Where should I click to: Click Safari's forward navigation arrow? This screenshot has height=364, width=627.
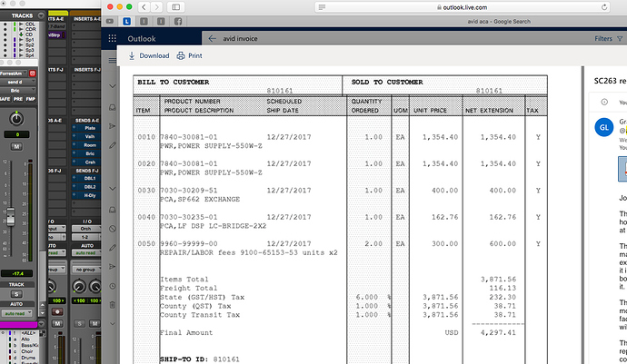tap(156, 6)
